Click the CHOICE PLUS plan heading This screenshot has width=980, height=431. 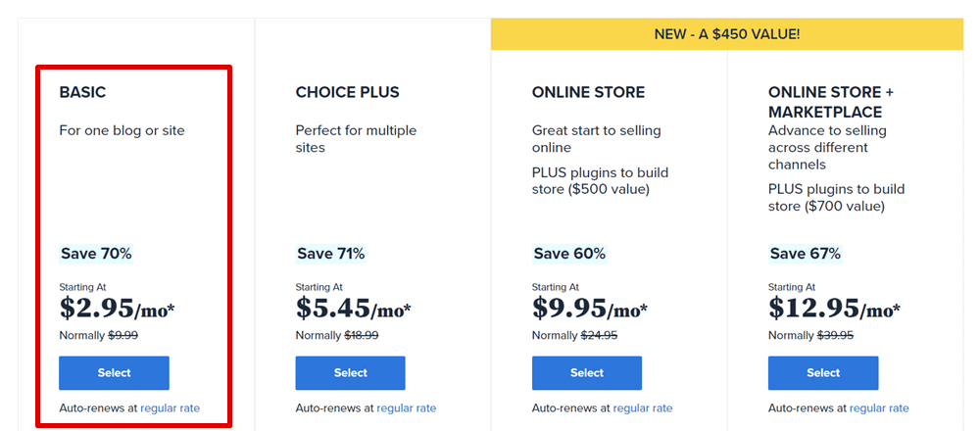(348, 92)
